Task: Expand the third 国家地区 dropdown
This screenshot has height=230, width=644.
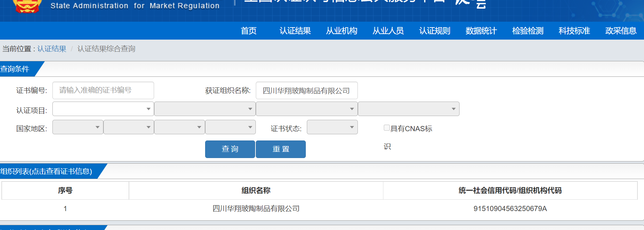Action: (180, 127)
